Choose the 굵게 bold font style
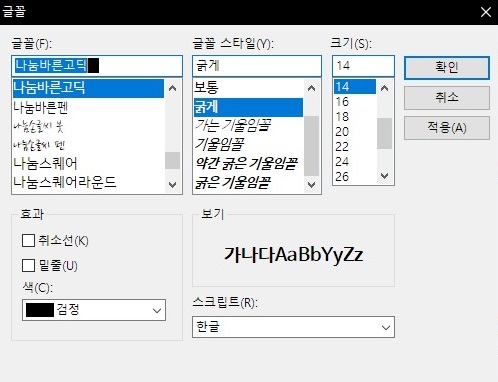This screenshot has height=382, width=498. tap(248, 107)
